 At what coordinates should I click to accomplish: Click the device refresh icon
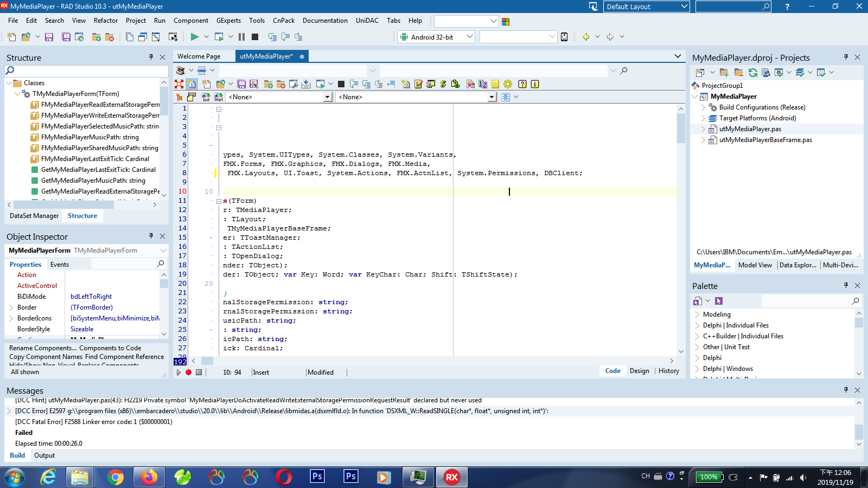point(564,37)
